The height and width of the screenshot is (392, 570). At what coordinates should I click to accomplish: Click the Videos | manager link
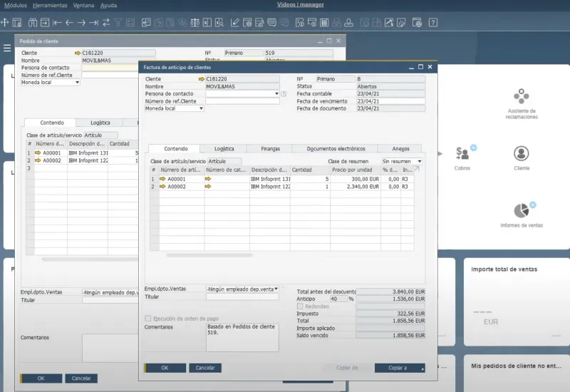tap(300, 4)
